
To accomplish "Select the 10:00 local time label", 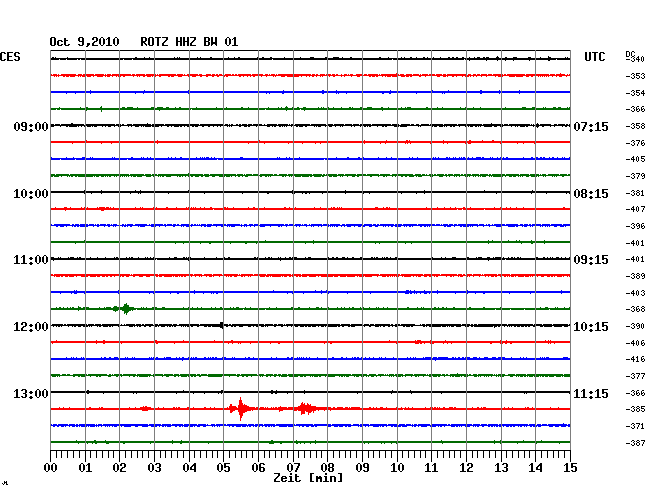I will point(31,194).
